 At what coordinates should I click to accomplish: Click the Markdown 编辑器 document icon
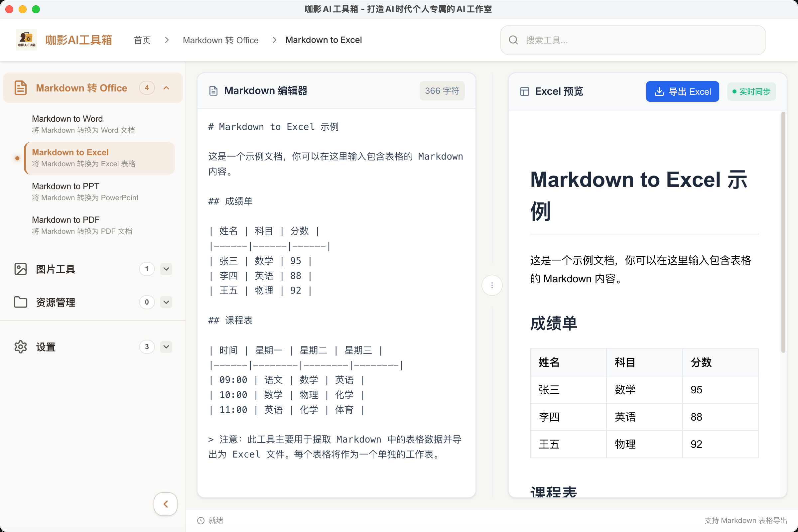tap(213, 90)
